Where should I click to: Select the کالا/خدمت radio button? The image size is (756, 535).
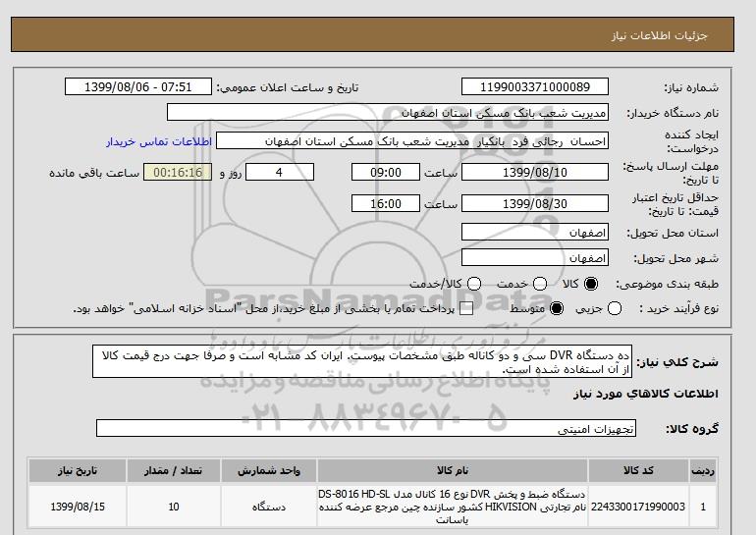pos(474,284)
